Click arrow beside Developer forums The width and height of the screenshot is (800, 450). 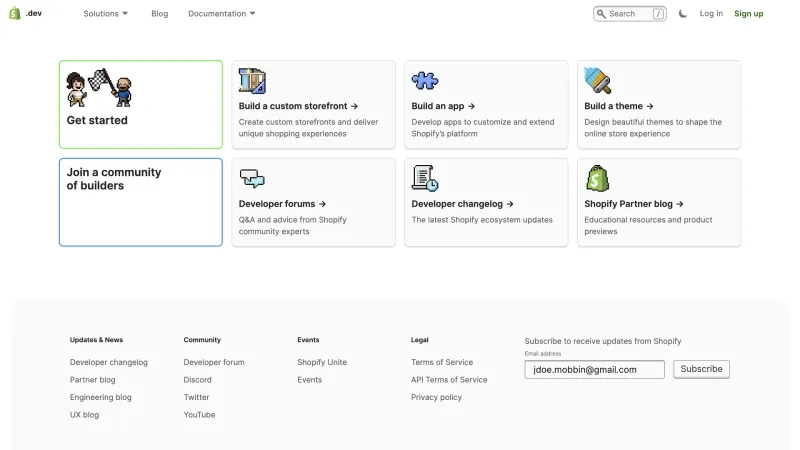322,204
